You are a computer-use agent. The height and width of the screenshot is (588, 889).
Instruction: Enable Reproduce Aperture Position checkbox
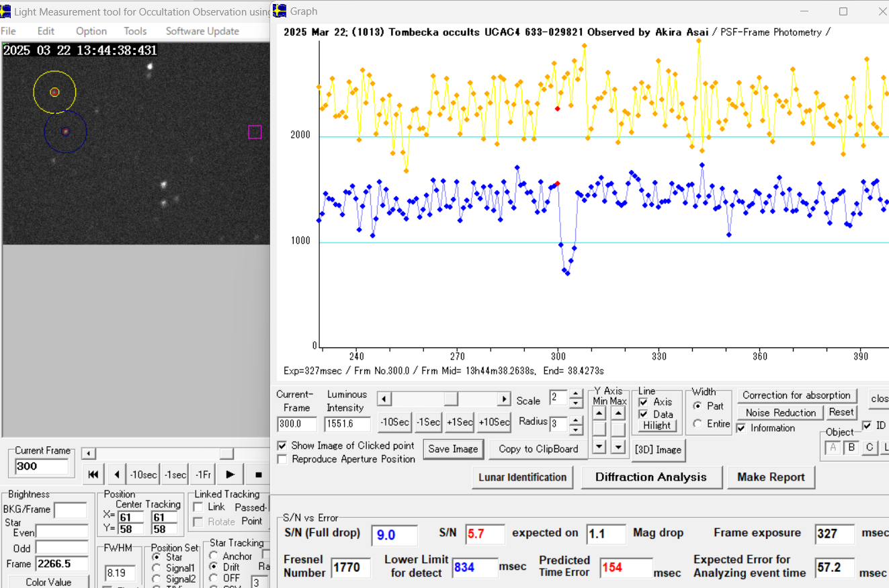click(282, 459)
